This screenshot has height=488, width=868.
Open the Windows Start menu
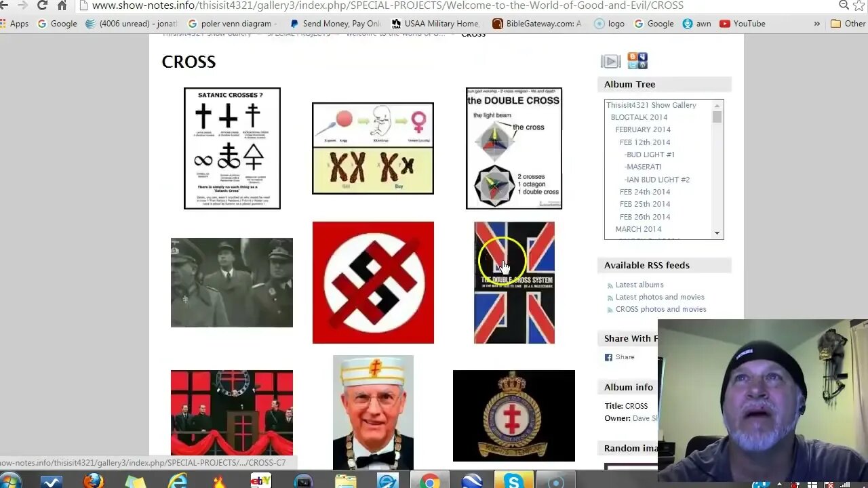tap(9, 481)
